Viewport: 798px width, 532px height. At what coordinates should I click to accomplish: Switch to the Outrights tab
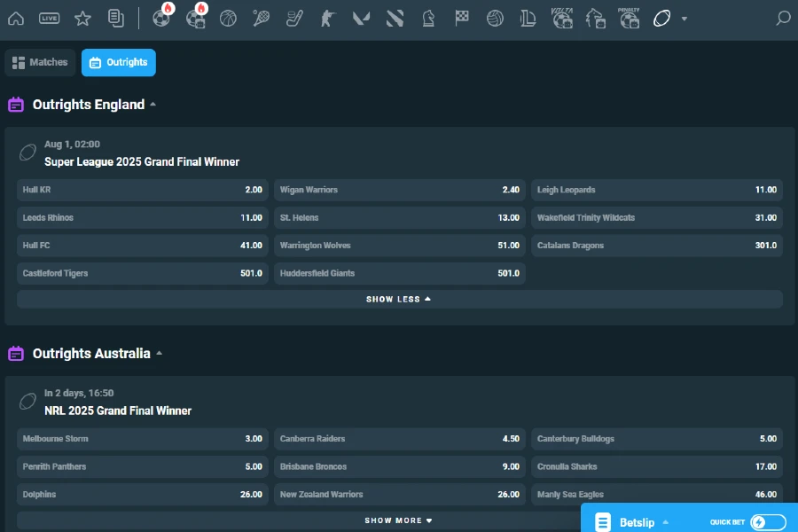[x=118, y=62]
